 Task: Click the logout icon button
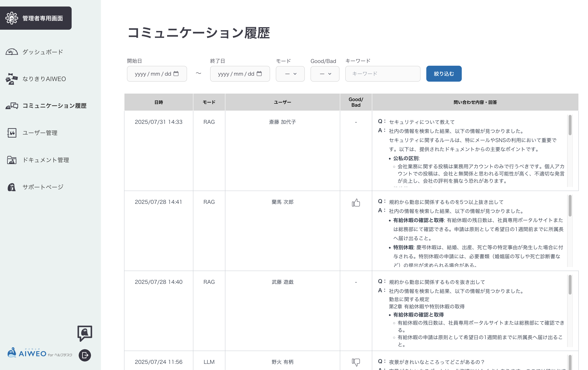[x=85, y=355]
